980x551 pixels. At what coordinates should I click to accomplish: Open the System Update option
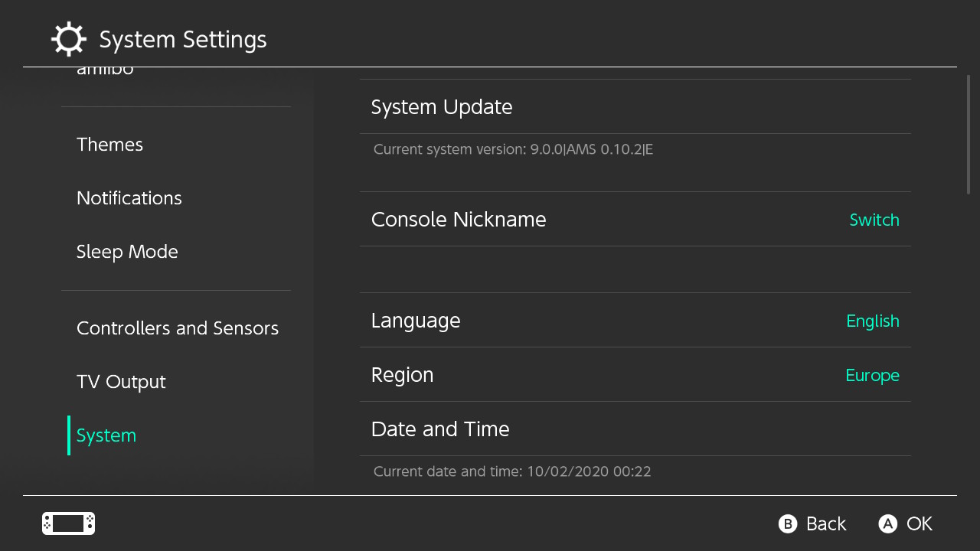point(635,107)
